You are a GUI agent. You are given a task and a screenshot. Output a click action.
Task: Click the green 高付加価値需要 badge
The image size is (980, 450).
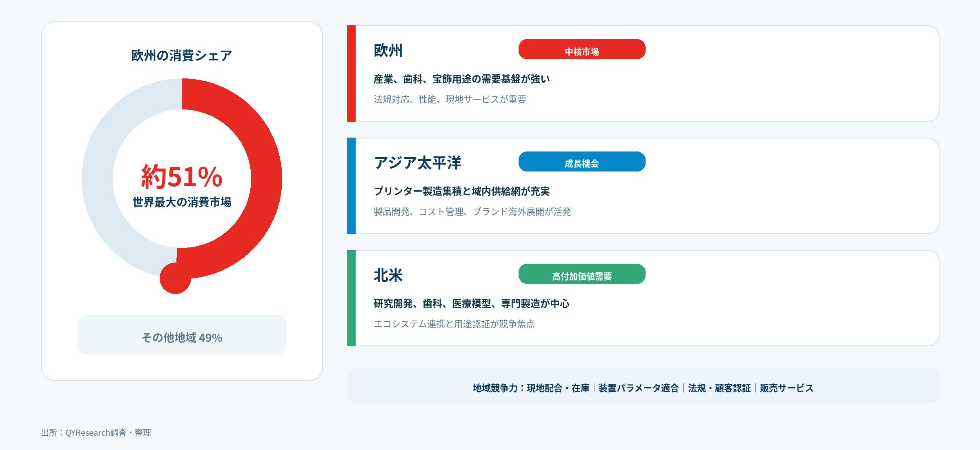pyautogui.click(x=582, y=274)
